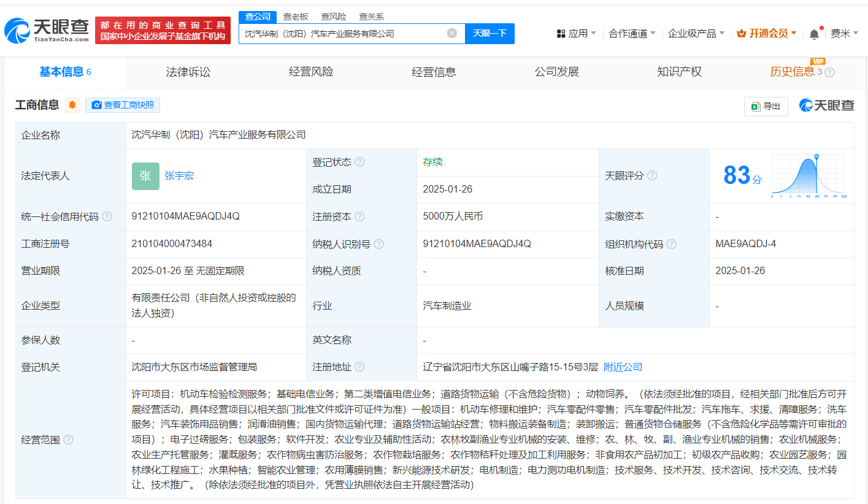The height and width of the screenshot is (504, 868).
Task: Open the 知识产权 tab
Action: (679, 72)
